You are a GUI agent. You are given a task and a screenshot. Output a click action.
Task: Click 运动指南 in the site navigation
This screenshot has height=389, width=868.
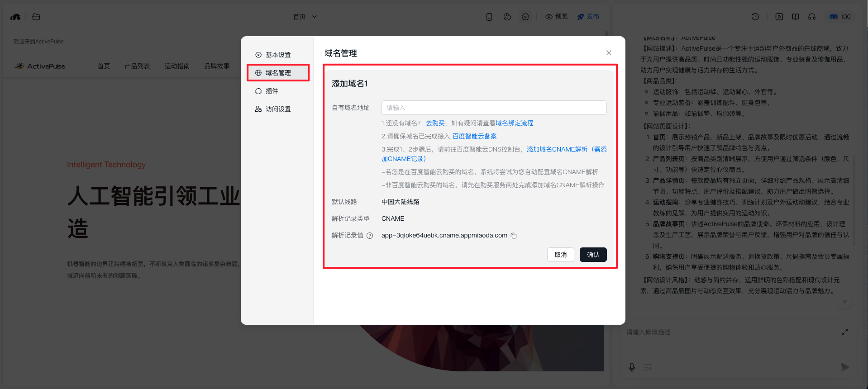(x=177, y=66)
